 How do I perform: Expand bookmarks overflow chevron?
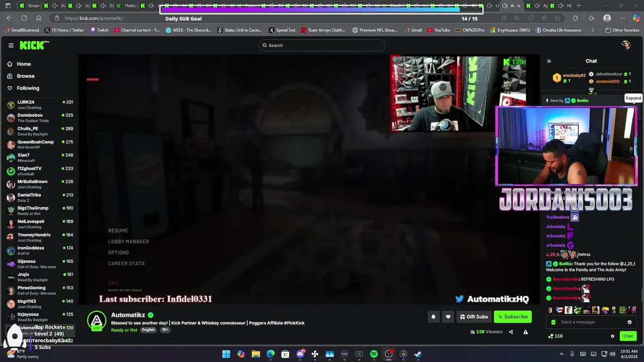(593, 30)
